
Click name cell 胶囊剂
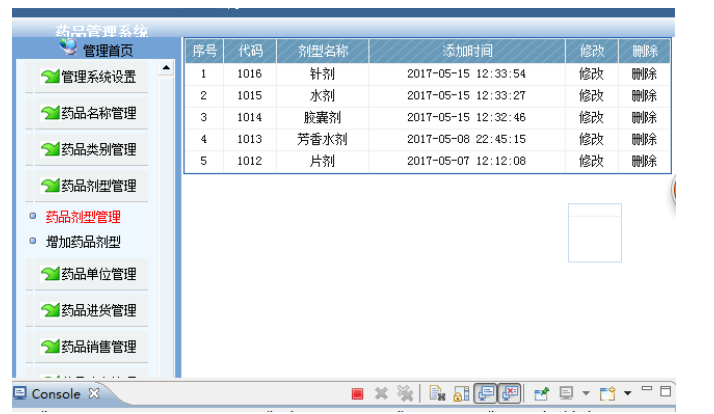point(322,118)
